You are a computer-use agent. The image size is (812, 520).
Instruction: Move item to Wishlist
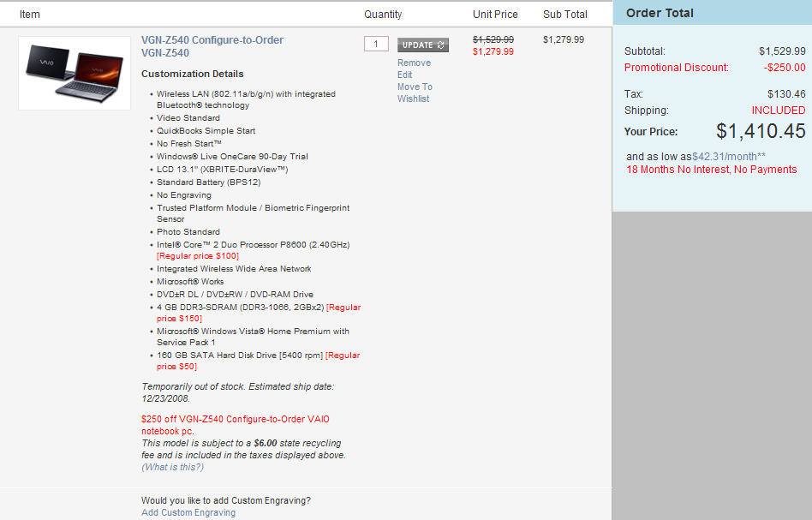[415, 93]
